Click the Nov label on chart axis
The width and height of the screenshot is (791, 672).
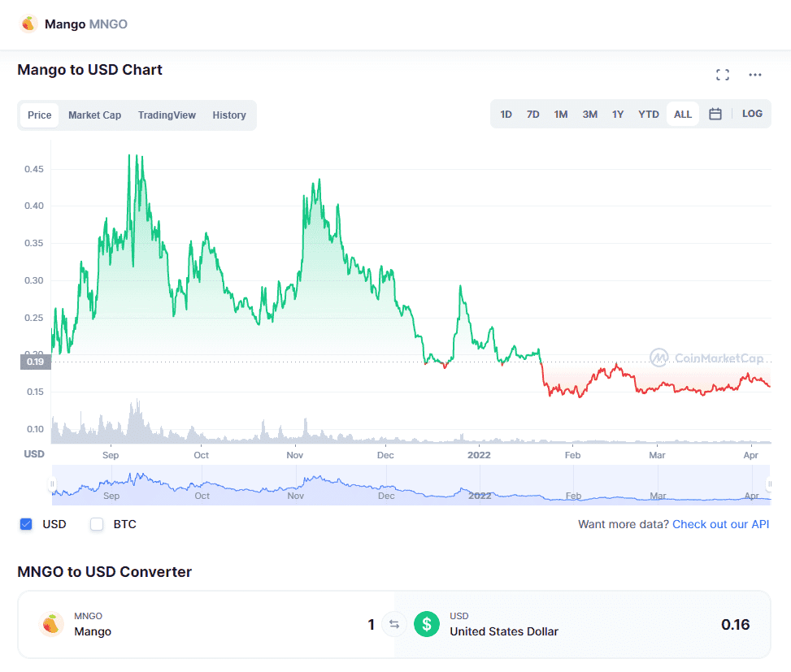click(x=294, y=455)
